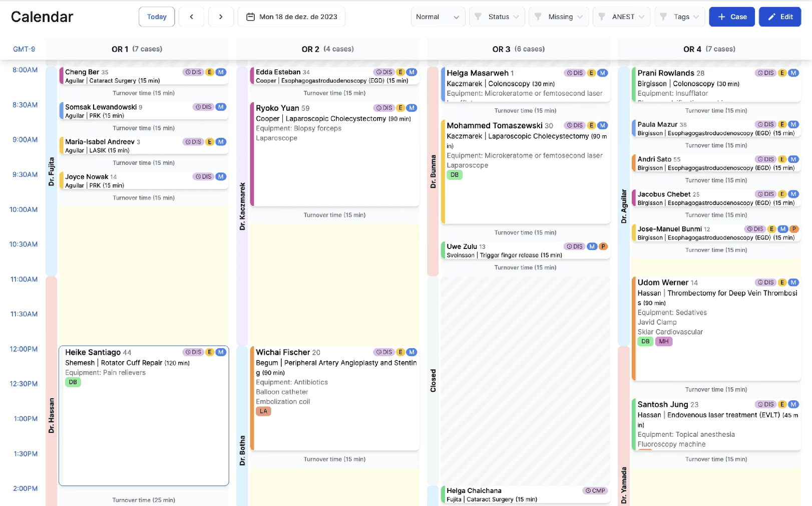This screenshot has width=812, height=506.
Task: Open Santosh Jung EVLT case
Action: point(716,424)
